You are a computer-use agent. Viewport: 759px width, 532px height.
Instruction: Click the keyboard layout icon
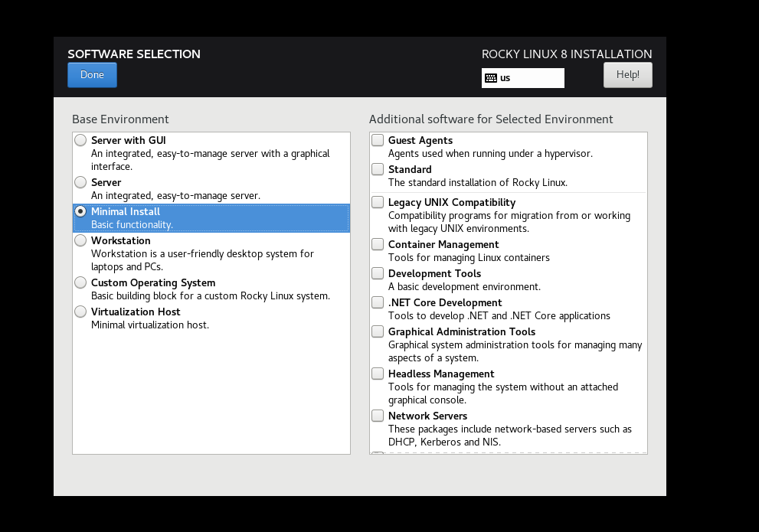coord(491,78)
